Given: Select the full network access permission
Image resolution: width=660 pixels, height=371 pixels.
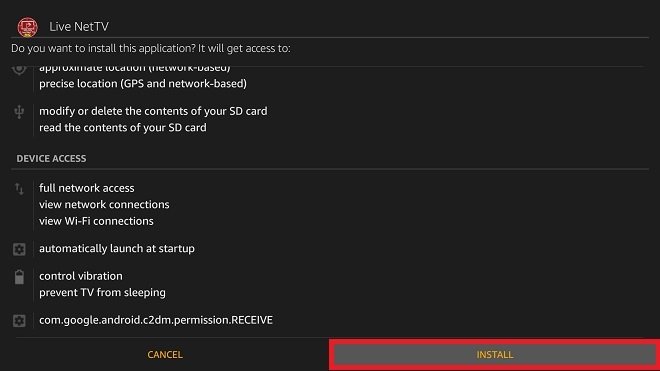Looking at the screenshot, I should pos(87,188).
